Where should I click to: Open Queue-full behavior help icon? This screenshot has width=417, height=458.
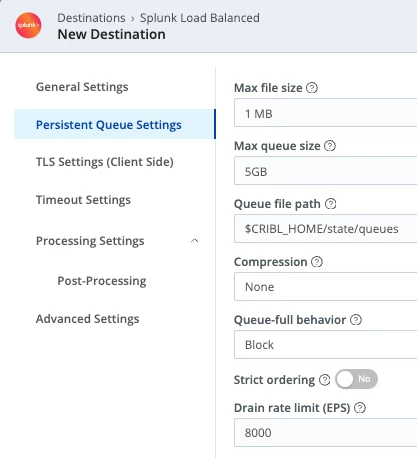(356, 320)
